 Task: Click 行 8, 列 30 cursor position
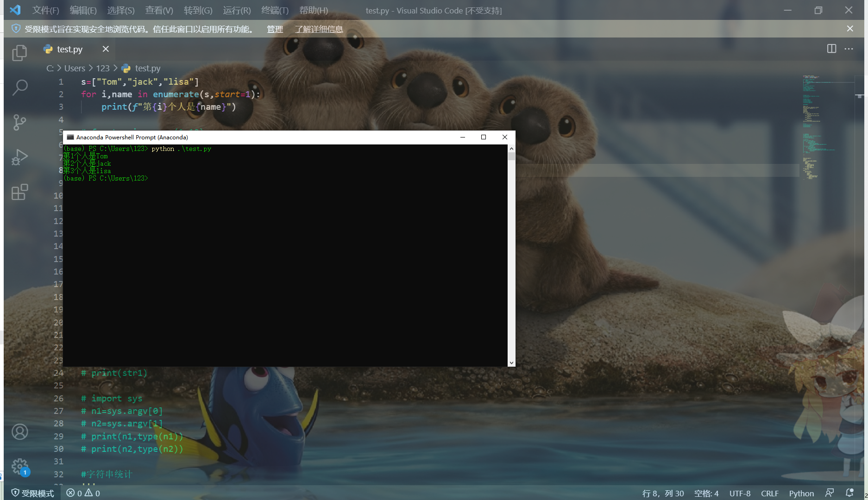[663, 493]
